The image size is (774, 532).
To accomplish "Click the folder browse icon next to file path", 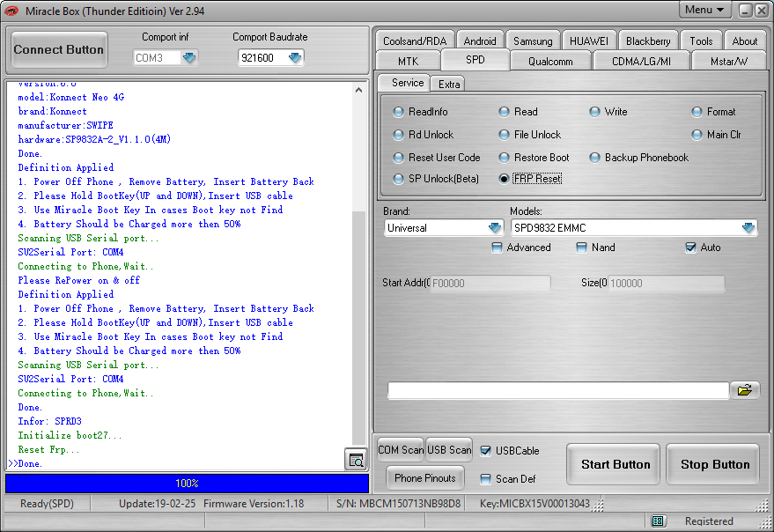I will click(744, 390).
